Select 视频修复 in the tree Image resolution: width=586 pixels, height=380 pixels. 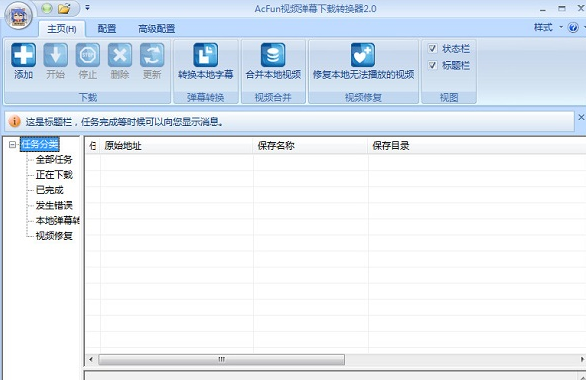point(54,236)
